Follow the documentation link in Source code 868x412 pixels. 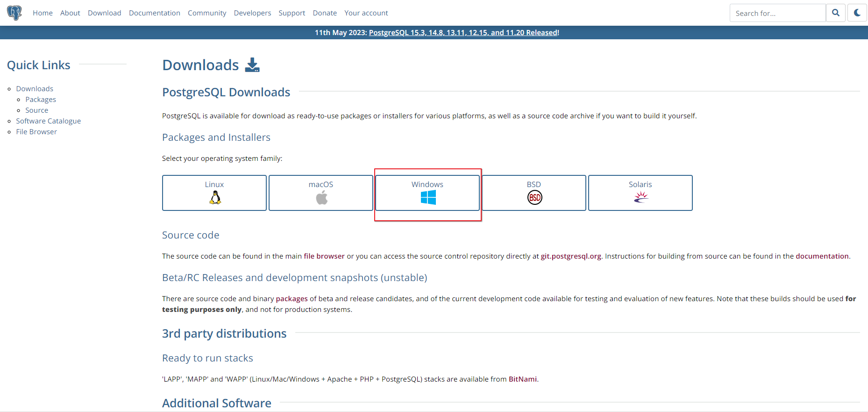[x=822, y=256]
